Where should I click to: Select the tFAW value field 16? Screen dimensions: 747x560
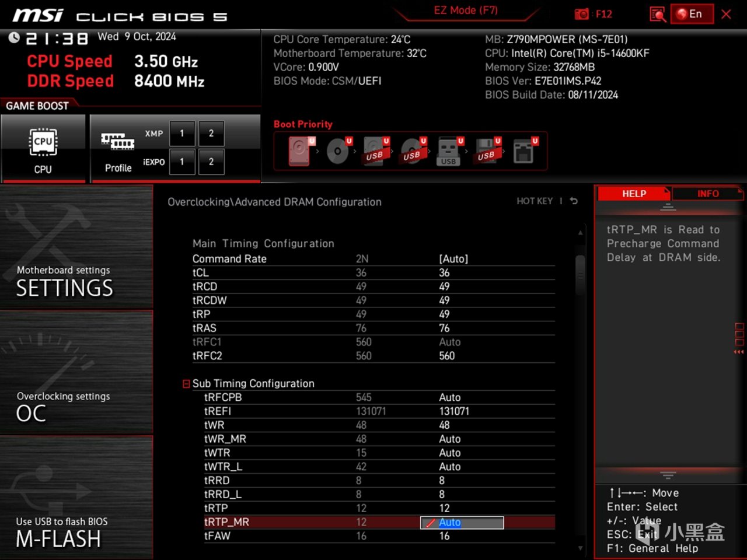coord(444,536)
